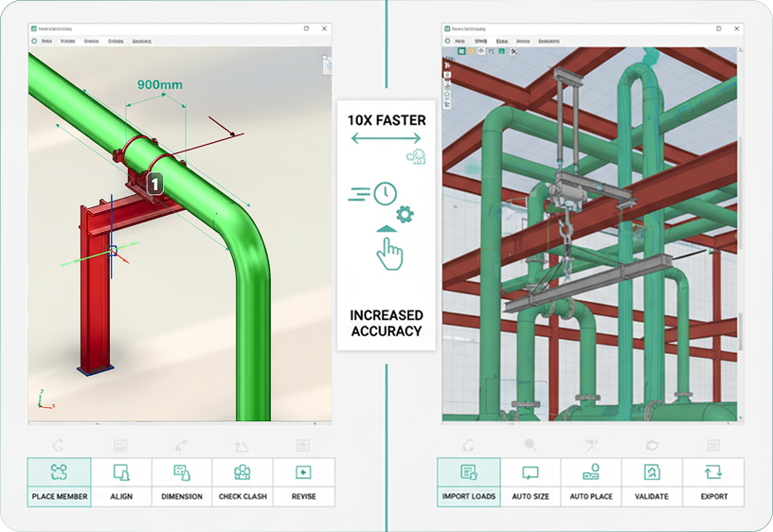Click the numbered marker 1 on pipe clamp
The image size is (773, 532).
156,184
